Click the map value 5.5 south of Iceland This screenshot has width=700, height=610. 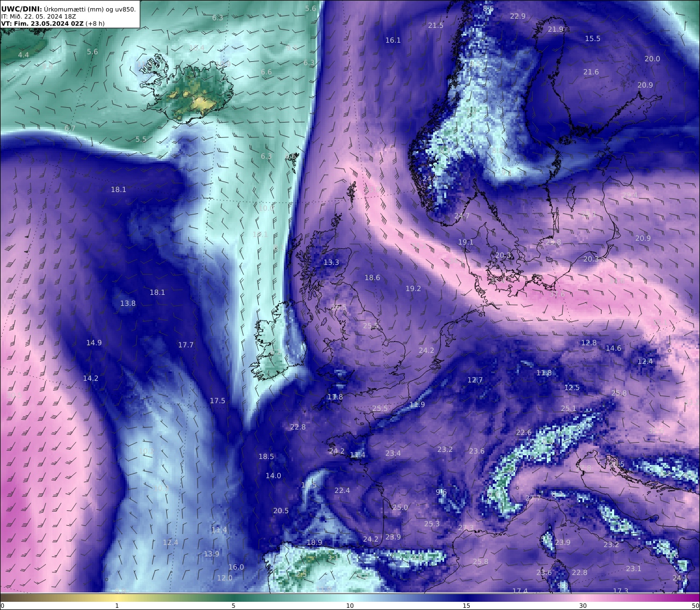pyautogui.click(x=141, y=140)
